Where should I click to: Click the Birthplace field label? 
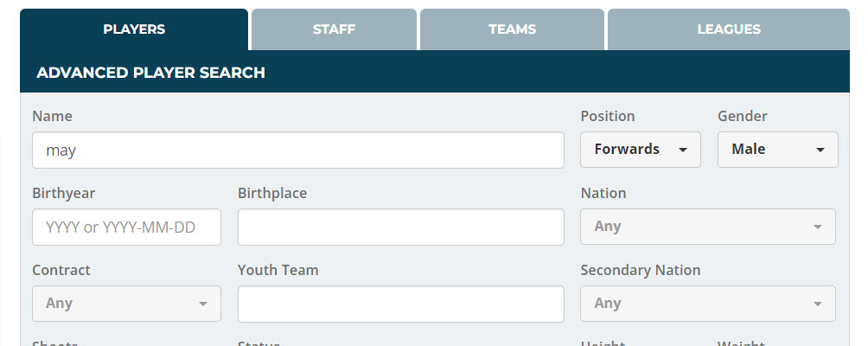pyautogui.click(x=271, y=193)
